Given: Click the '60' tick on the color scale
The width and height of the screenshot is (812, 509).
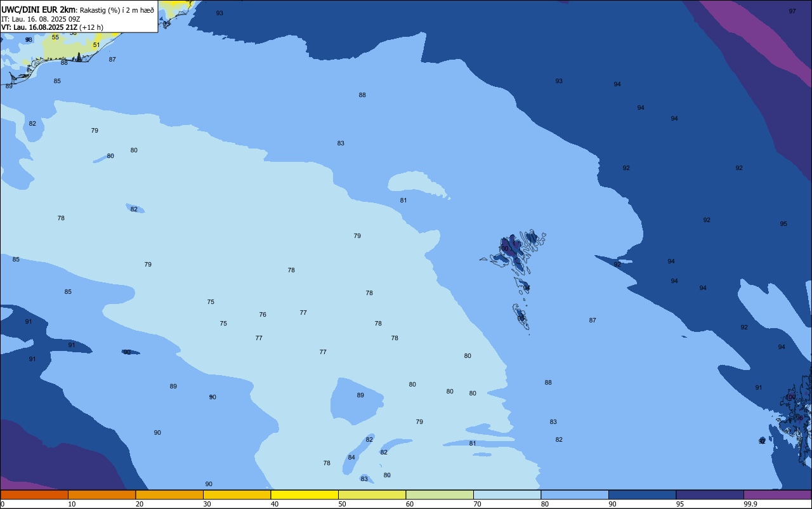Looking at the screenshot, I should pos(410,504).
